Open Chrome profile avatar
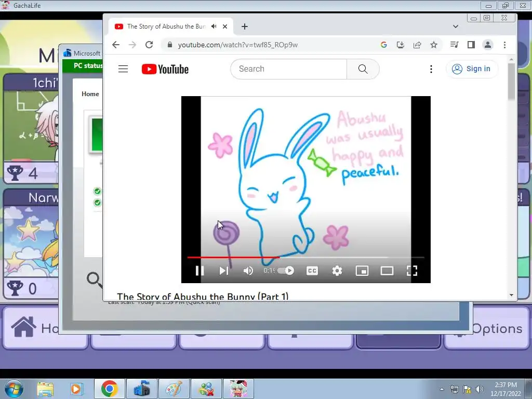Screen dimensions: 532x399 click(x=487, y=45)
